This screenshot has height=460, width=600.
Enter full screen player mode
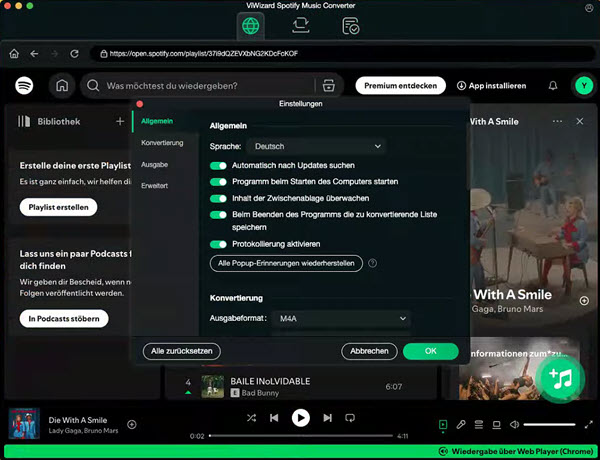click(589, 424)
